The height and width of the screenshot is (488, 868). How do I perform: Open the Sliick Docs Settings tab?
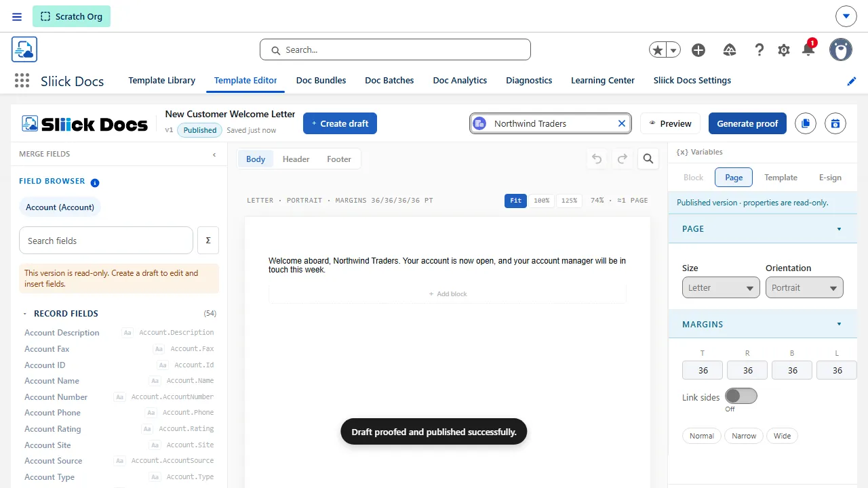point(692,81)
